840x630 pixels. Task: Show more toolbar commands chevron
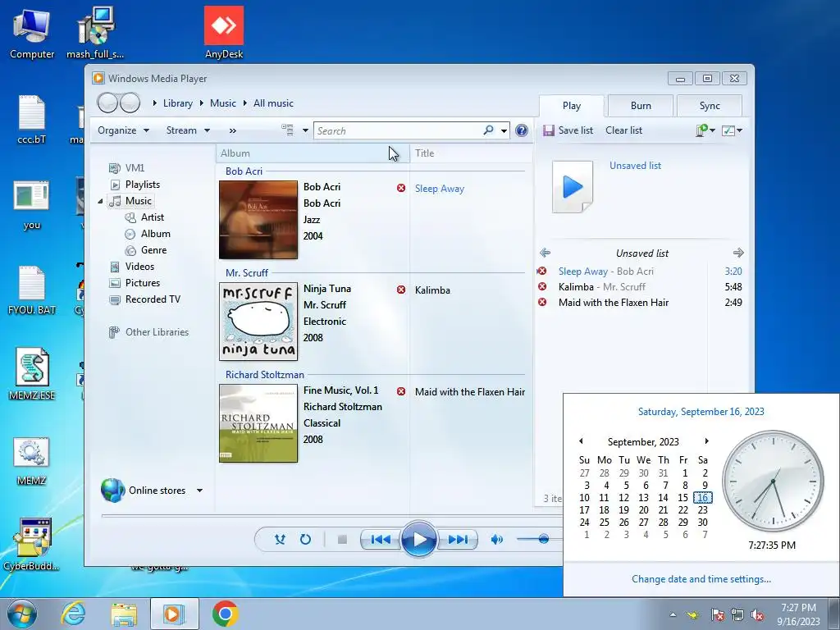232,130
